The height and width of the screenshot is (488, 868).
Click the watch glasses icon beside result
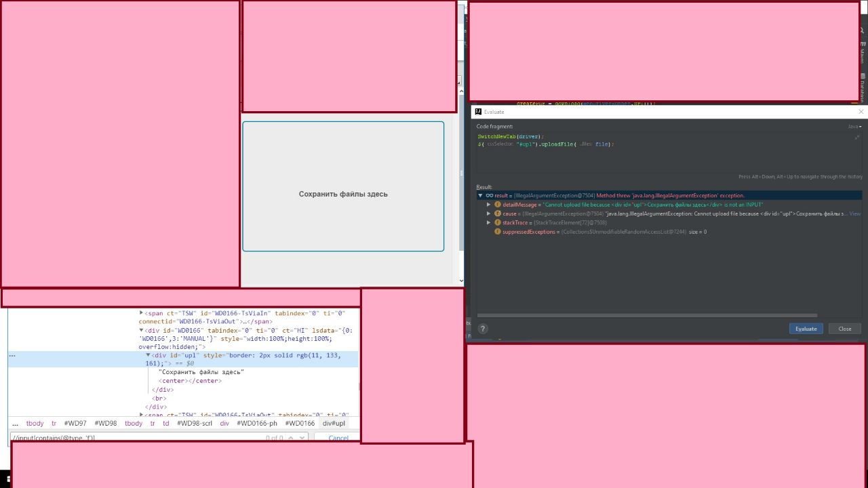489,195
